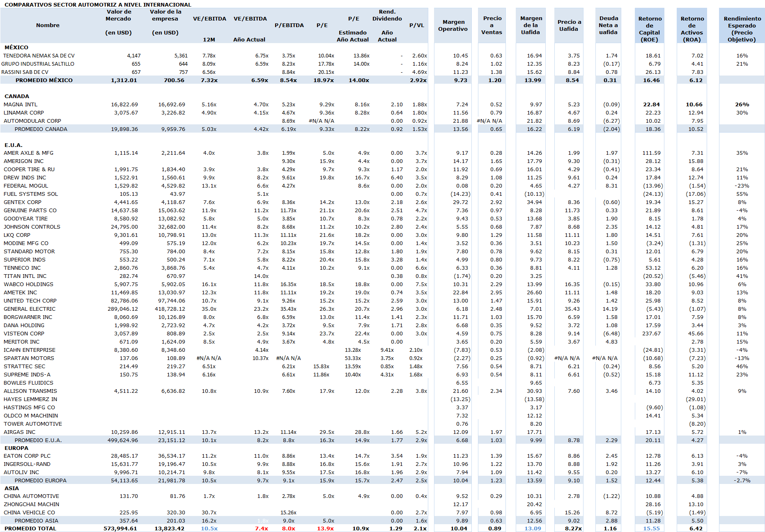Click 'GOODYEAR TIRE' row name
The width and height of the screenshot is (765, 532).
click(x=25, y=219)
